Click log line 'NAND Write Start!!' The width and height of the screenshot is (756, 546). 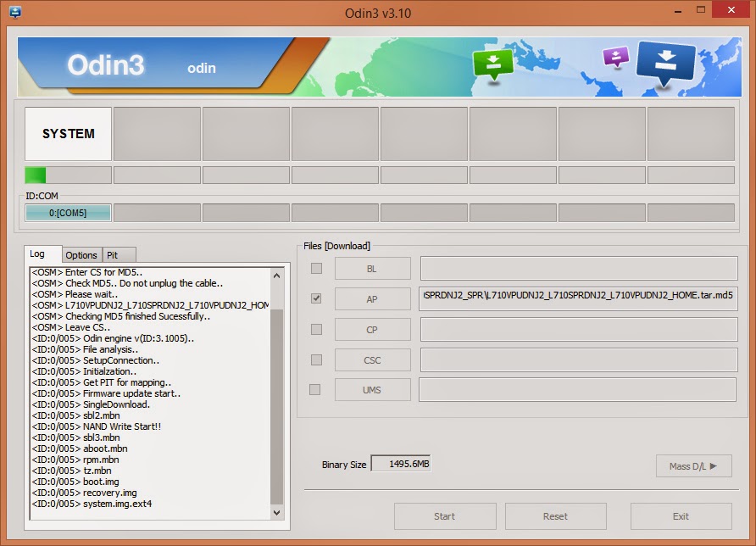coord(97,426)
